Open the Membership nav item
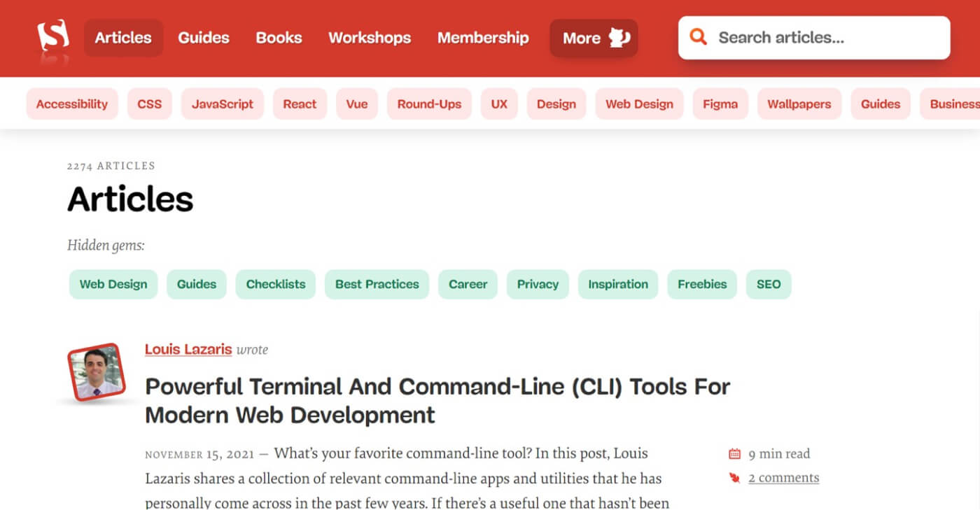This screenshot has width=980, height=510. pyautogui.click(x=483, y=38)
